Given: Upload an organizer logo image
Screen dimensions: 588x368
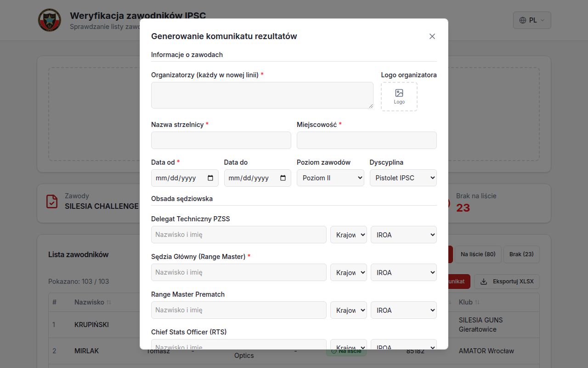Looking at the screenshot, I should [x=399, y=97].
